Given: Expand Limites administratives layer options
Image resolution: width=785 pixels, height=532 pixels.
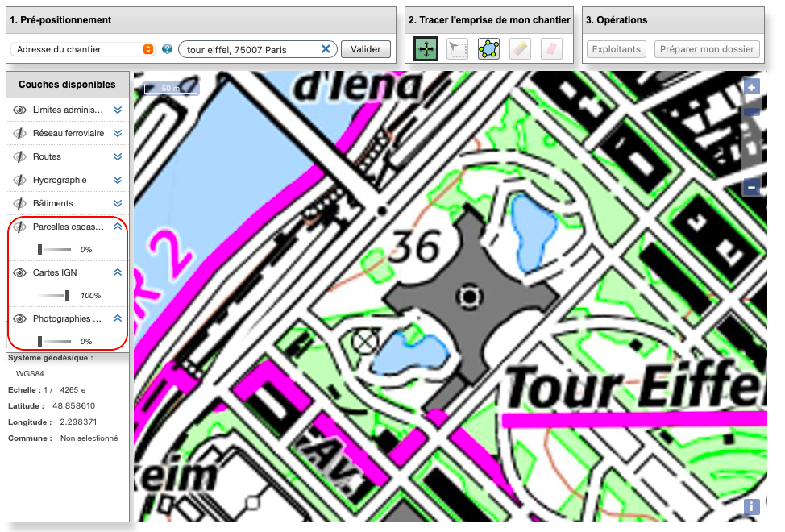Looking at the screenshot, I should [x=118, y=110].
